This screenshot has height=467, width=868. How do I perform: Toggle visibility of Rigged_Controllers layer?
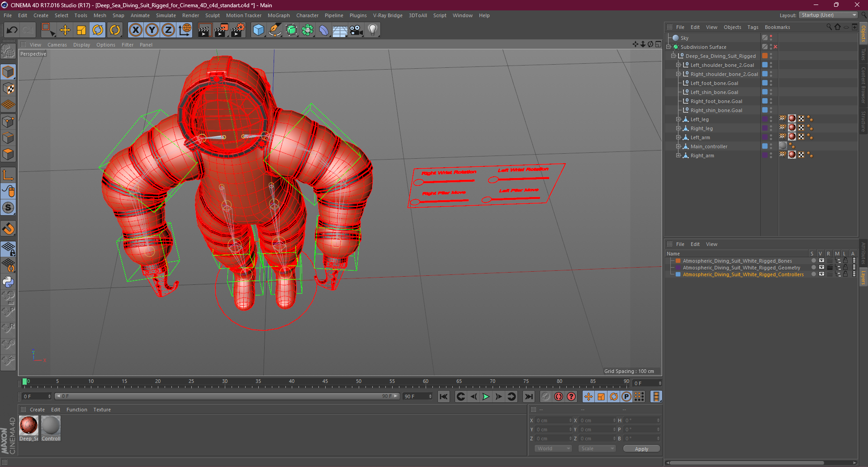coord(821,274)
